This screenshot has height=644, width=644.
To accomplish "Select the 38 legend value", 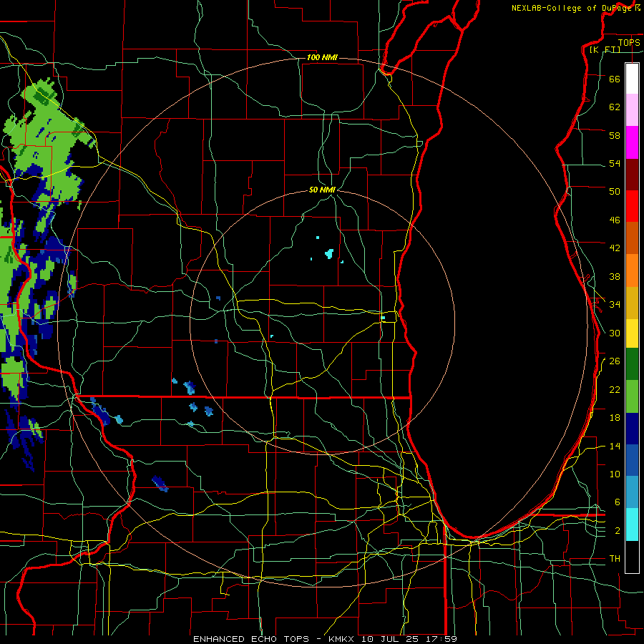I will click(x=615, y=276).
